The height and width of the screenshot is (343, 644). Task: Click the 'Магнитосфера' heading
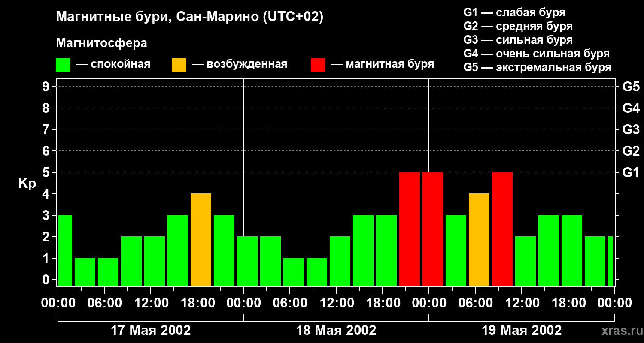click(101, 43)
